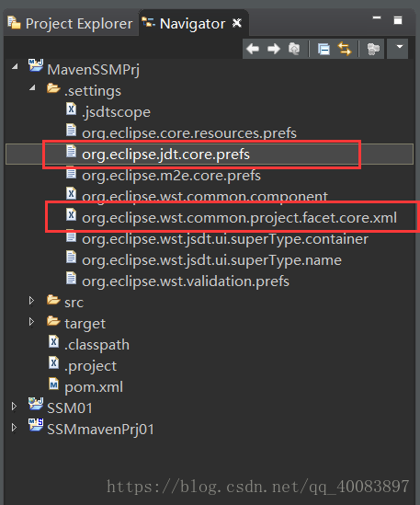
Task: Select the .jsdtscope file
Action: 116,112
